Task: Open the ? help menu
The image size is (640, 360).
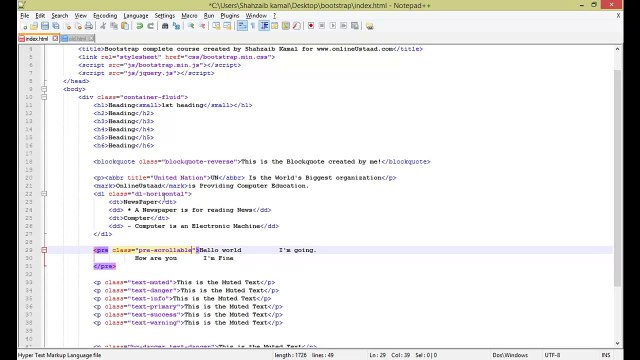Action: tap(275, 16)
